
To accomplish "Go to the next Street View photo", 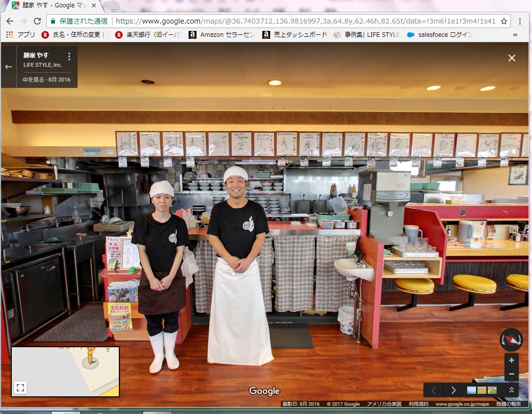I will 453,390.
